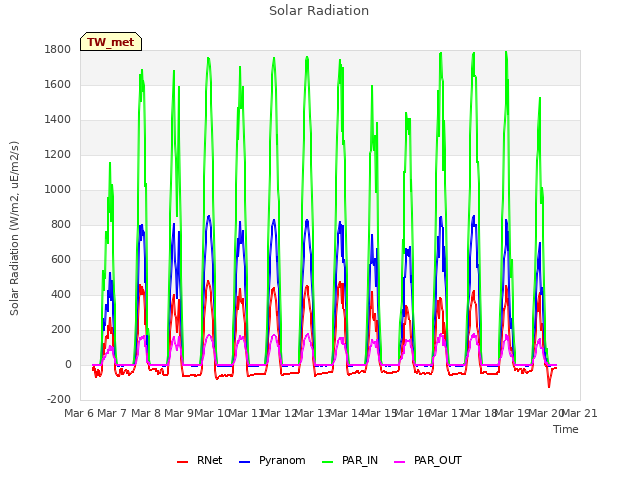Click the Mar 7 x-axis date label
640x480 pixels.
point(112,413)
